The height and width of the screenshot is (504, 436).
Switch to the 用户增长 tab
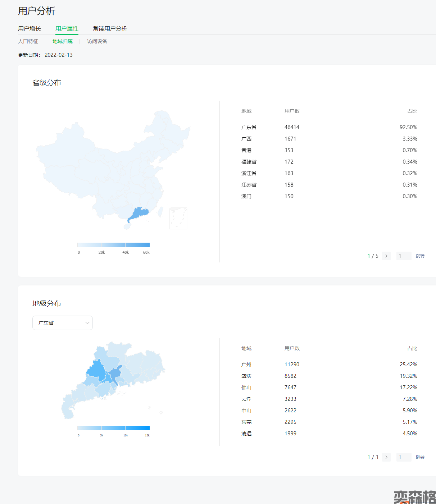pos(29,29)
